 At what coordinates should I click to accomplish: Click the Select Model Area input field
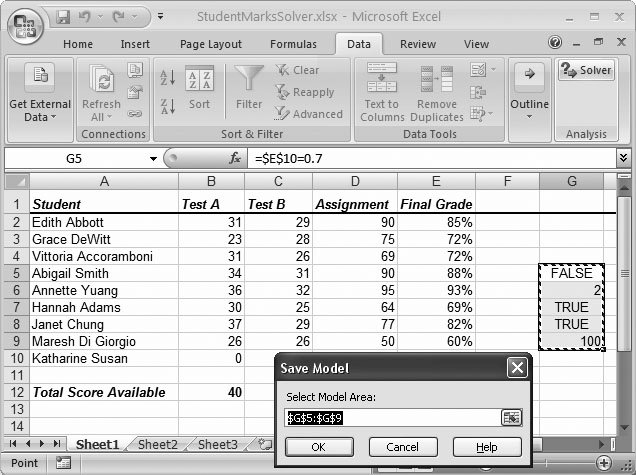click(392, 418)
